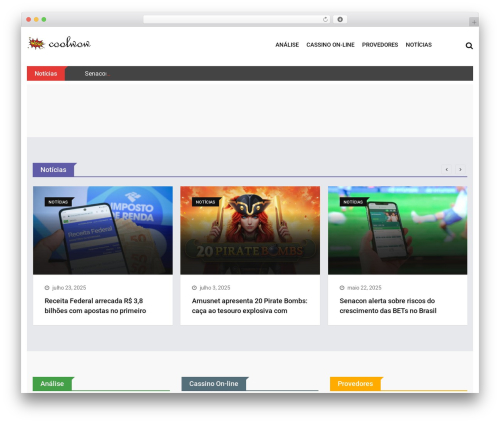Open green Análise section heading
500x423 pixels.
click(x=52, y=384)
